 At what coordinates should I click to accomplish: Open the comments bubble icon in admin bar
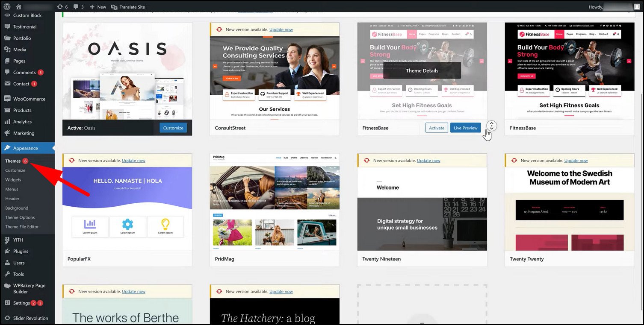coord(76,7)
